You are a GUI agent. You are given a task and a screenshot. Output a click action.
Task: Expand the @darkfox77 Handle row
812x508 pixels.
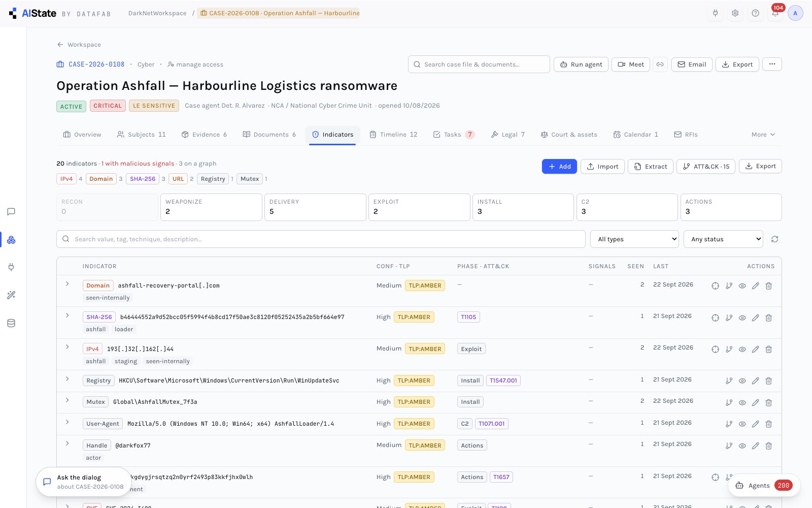[x=67, y=443]
